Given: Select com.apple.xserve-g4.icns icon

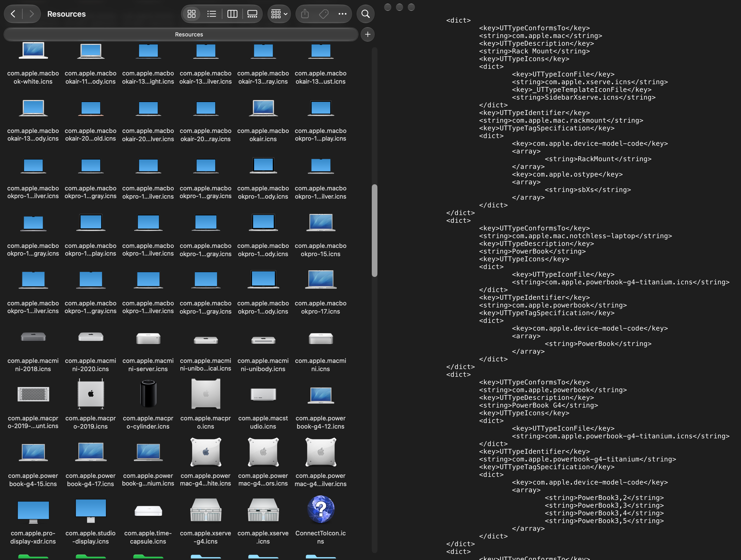Looking at the screenshot, I should point(206,510).
